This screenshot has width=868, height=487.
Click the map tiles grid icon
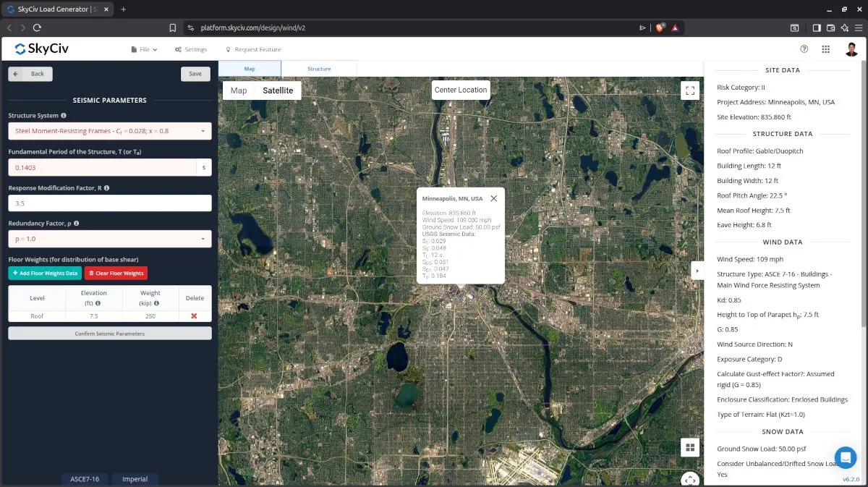[x=689, y=447]
